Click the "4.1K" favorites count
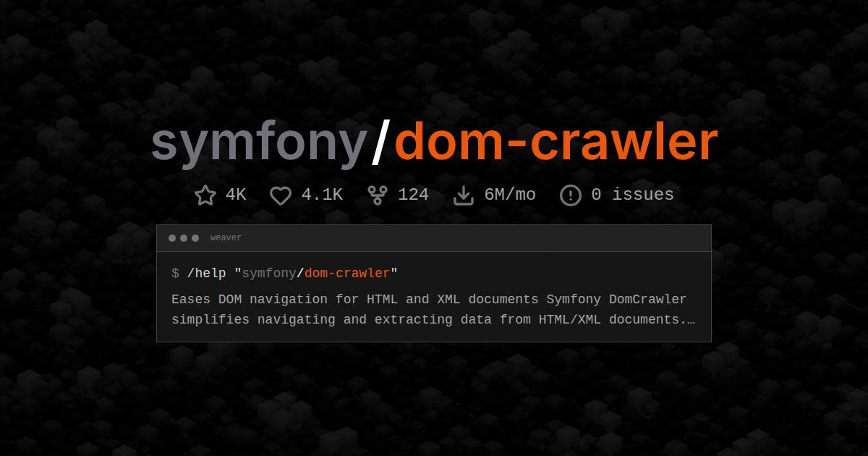 (322, 195)
